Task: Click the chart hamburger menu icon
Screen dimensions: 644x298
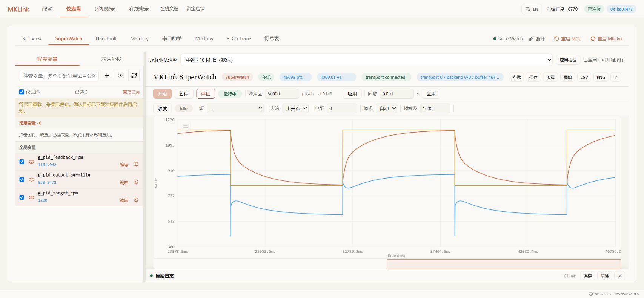Action: click(x=185, y=126)
